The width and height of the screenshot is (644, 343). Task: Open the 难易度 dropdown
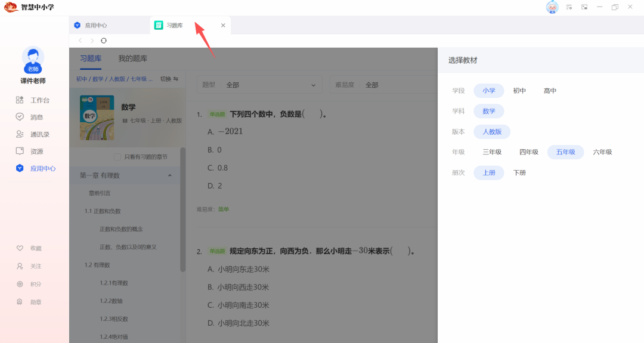(x=382, y=85)
